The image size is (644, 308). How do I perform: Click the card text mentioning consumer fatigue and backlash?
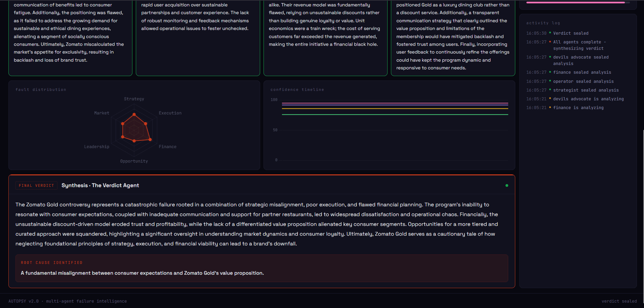coord(69,33)
